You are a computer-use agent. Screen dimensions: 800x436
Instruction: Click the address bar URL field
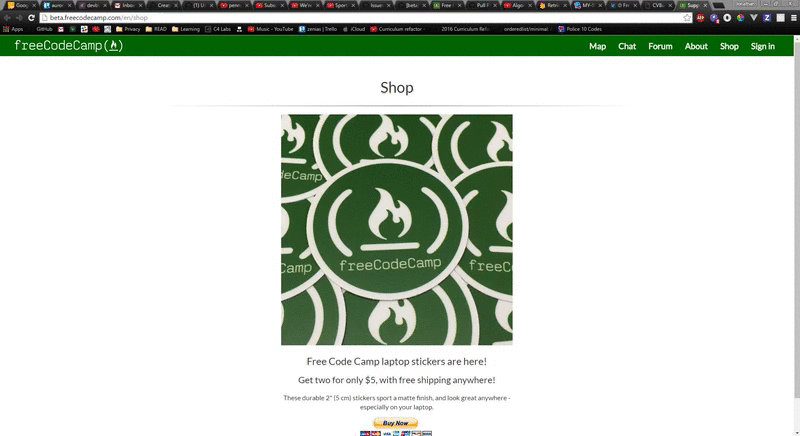click(362, 17)
